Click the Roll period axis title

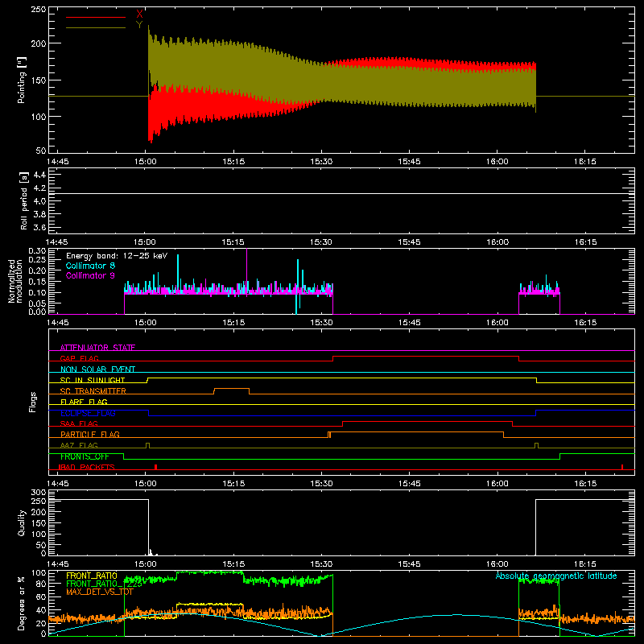24,200
